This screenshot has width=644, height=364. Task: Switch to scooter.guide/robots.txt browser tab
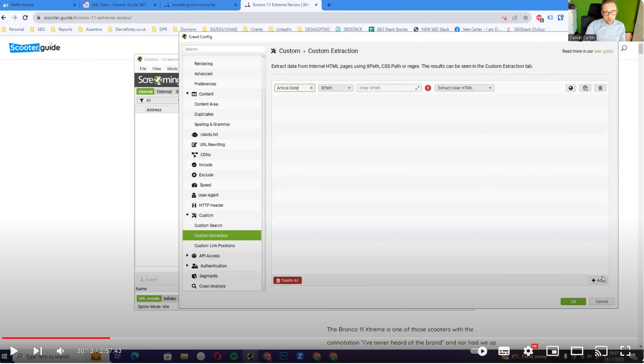click(193, 5)
